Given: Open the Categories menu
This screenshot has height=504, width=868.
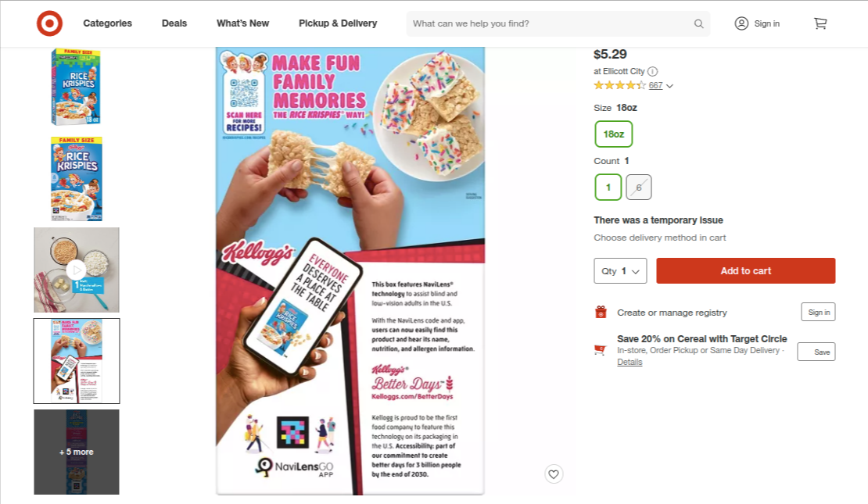Looking at the screenshot, I should (107, 23).
